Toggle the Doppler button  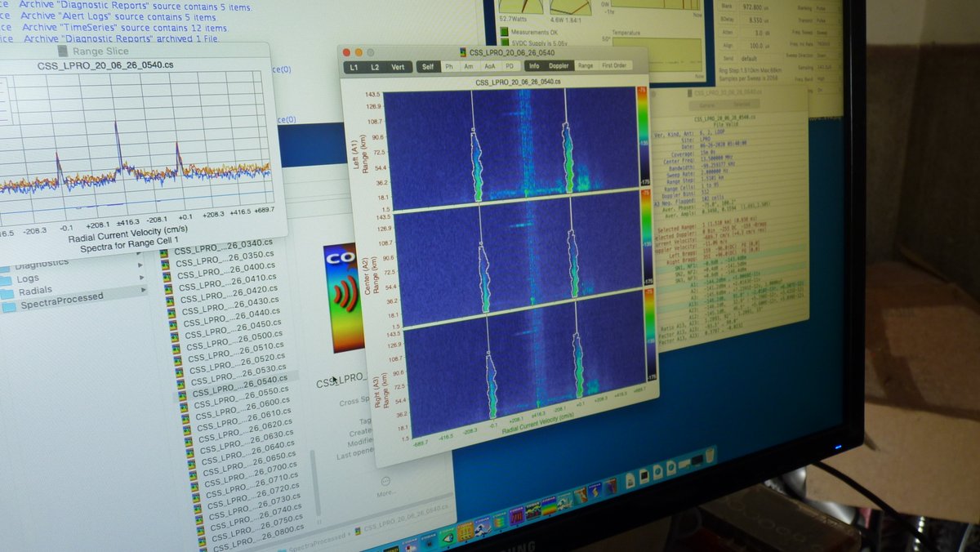559,65
